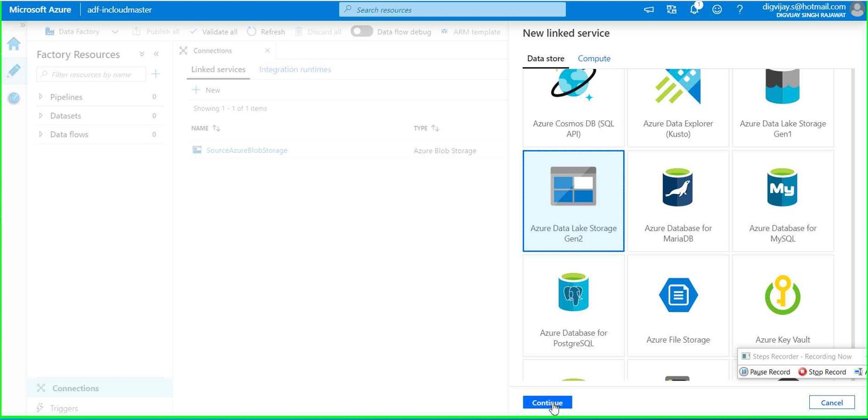Sort linked services by Name column
Viewport: 868px width, 420px height.
(x=206, y=128)
